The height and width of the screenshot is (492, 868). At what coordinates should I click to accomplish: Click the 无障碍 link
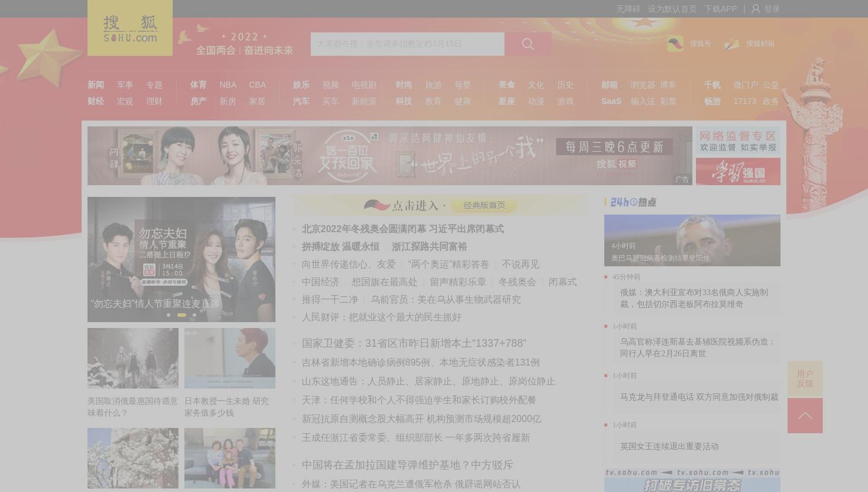pos(628,9)
